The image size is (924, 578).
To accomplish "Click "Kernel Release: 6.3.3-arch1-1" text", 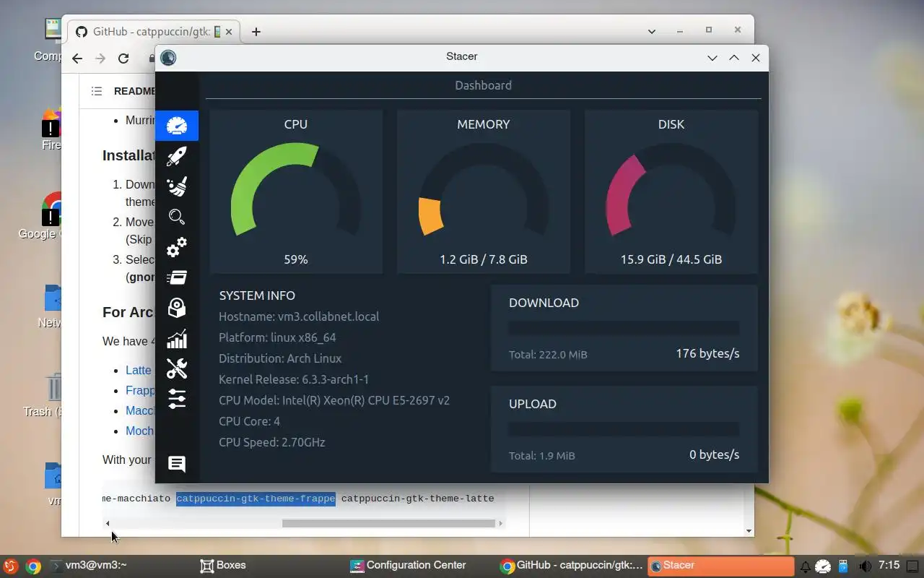I will point(294,379).
